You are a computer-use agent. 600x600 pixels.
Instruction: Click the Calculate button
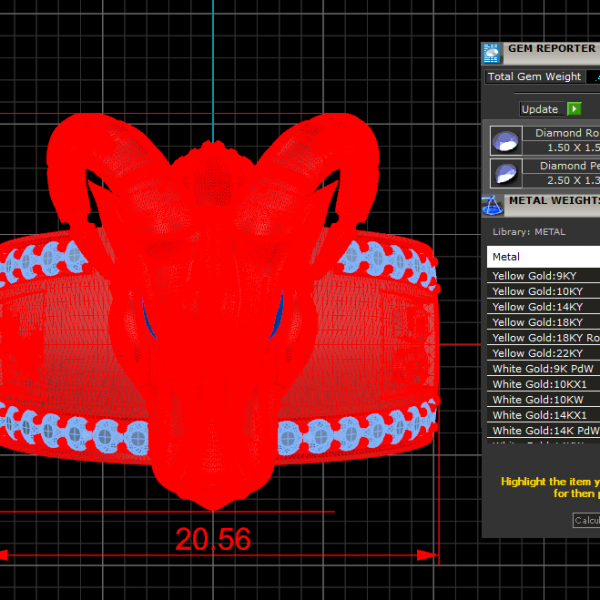(x=586, y=520)
